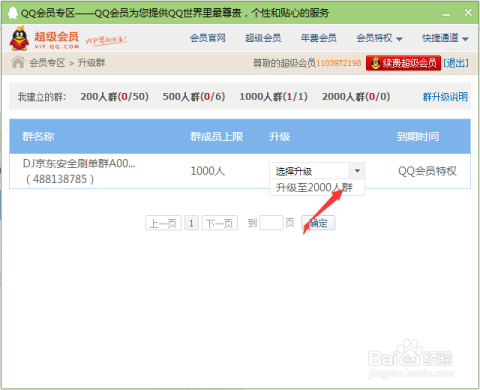Click the 下一页 pagination button

click(x=220, y=223)
